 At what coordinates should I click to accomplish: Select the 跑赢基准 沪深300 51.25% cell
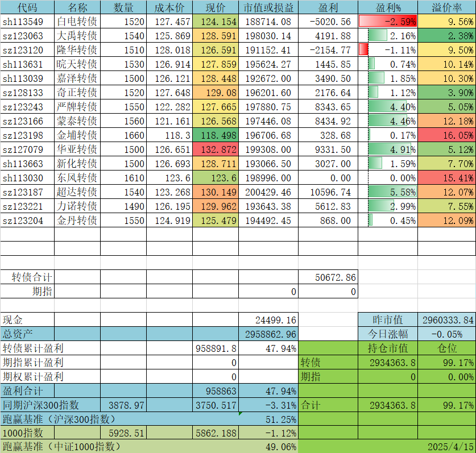tap(268, 419)
